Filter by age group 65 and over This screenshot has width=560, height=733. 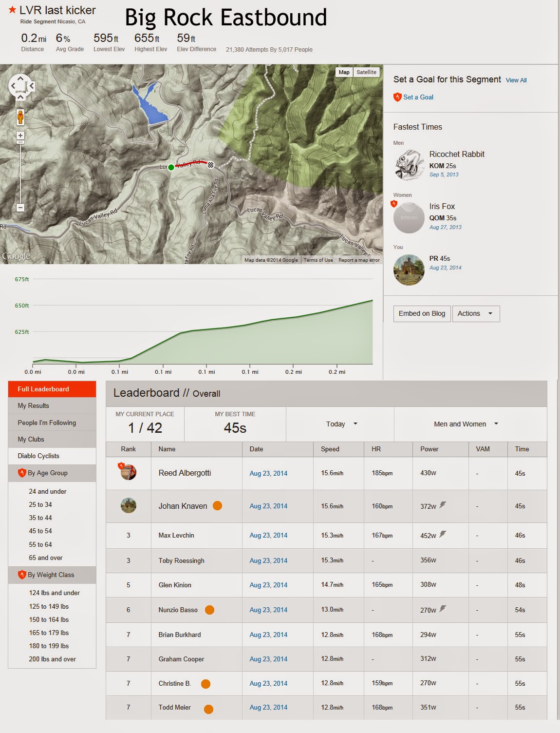click(x=46, y=558)
